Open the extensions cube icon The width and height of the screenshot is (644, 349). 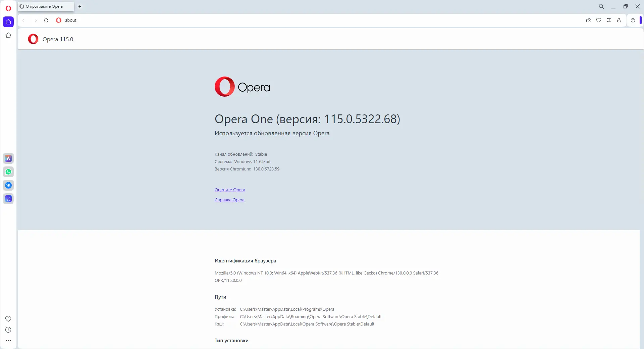[633, 20]
